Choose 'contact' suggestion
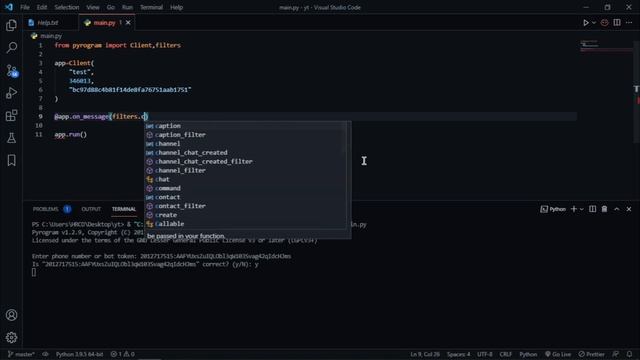This screenshot has width=640, height=360. [x=245, y=197]
